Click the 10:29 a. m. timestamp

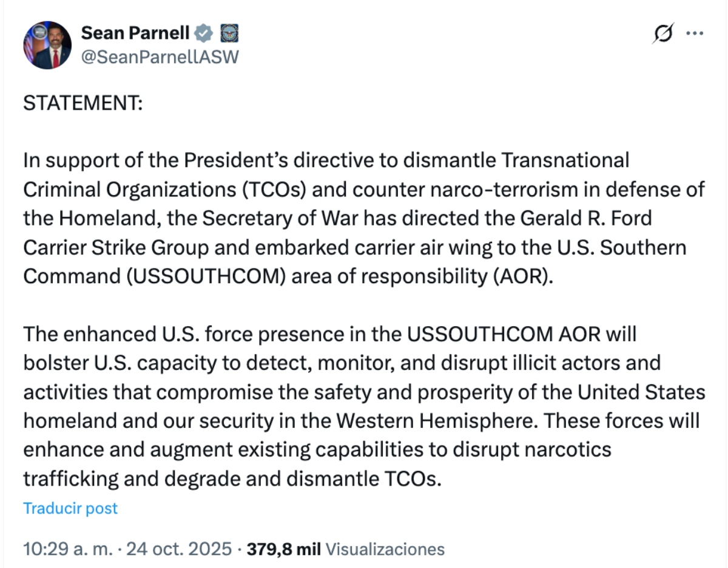(67, 549)
